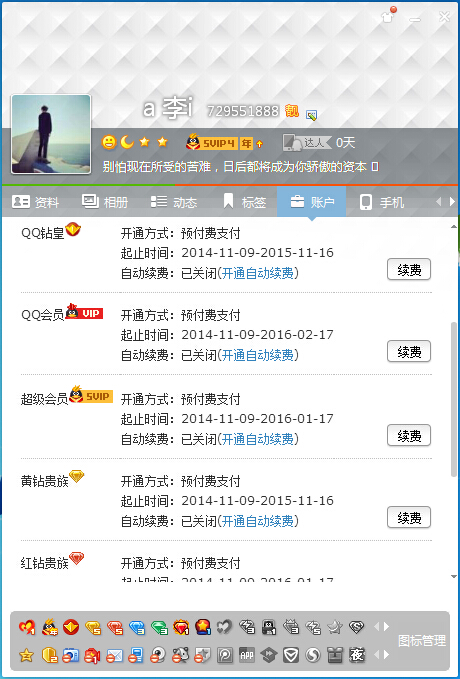The image size is (460, 679).
Task: Minimize the profile window
Action: tap(416, 18)
